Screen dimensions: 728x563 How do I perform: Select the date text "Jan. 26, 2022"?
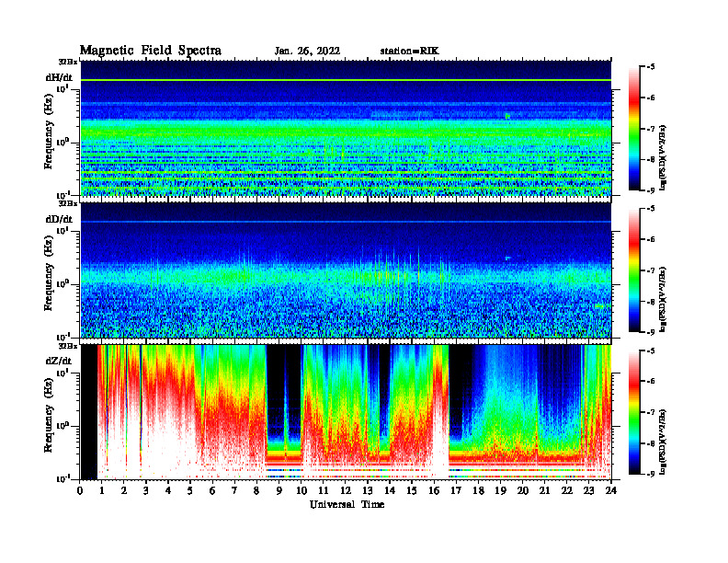pyautogui.click(x=307, y=52)
